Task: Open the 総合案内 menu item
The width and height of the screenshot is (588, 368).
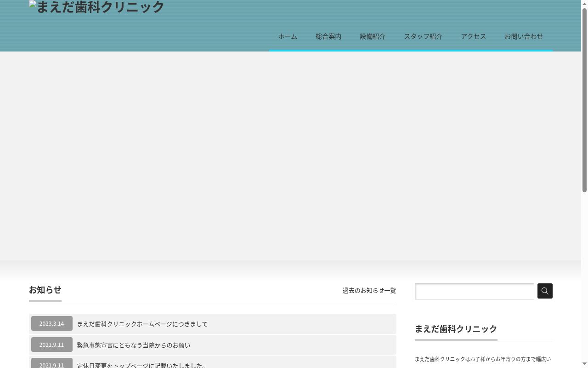Action: 328,36
